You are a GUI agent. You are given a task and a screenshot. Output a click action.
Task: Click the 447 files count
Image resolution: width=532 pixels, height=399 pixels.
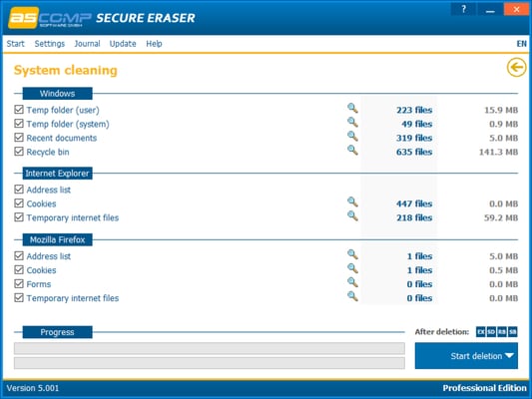414,203
